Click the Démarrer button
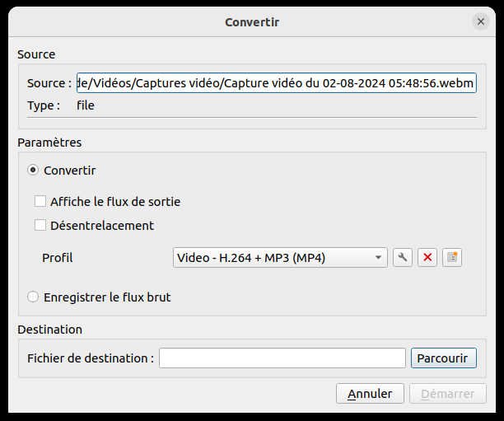The image size is (504, 421). pyautogui.click(x=448, y=393)
